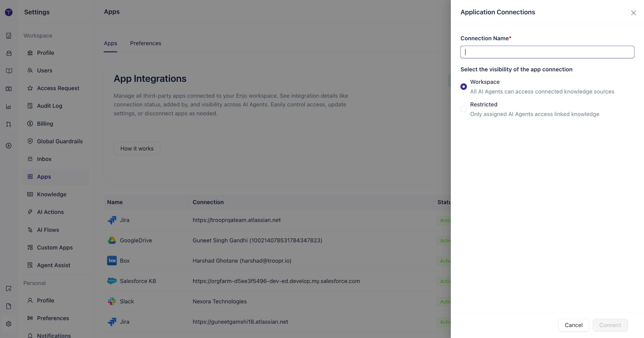Select the Restricted visibility radio button
This screenshot has width=644, height=338.
(x=464, y=109)
